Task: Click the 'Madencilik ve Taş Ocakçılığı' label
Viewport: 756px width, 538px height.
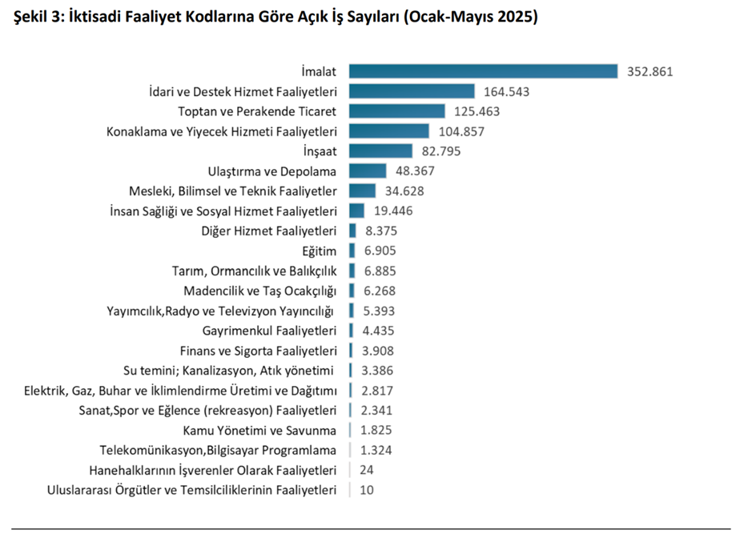Action: tap(259, 291)
